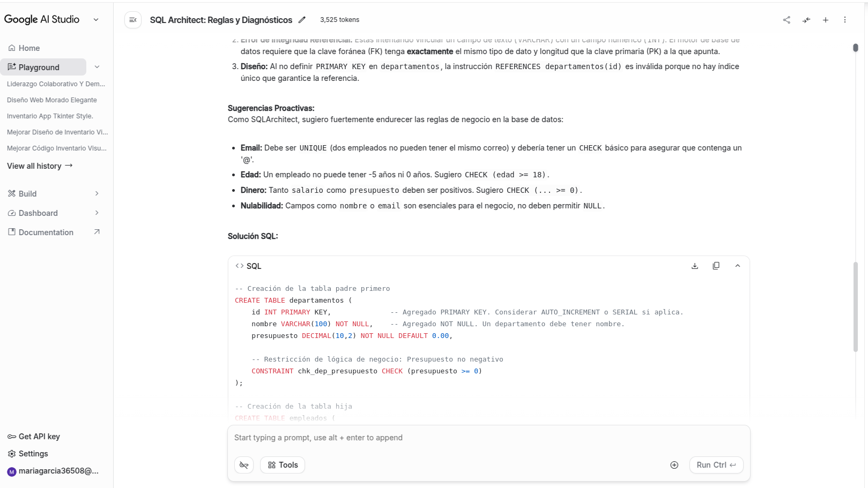Open mariagarcia36508 account menu

pos(53,471)
